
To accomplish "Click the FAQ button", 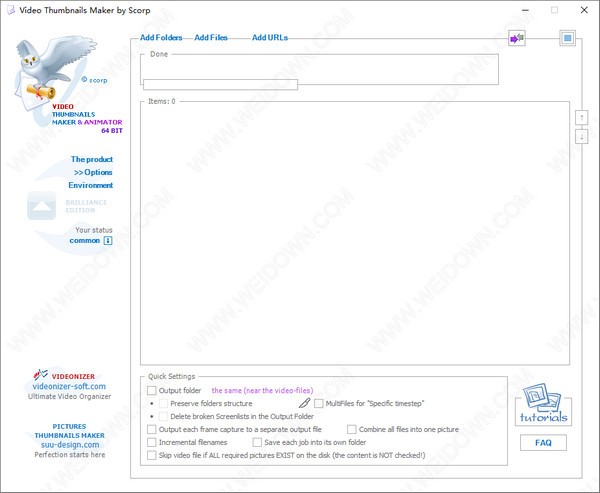I will click(x=543, y=443).
